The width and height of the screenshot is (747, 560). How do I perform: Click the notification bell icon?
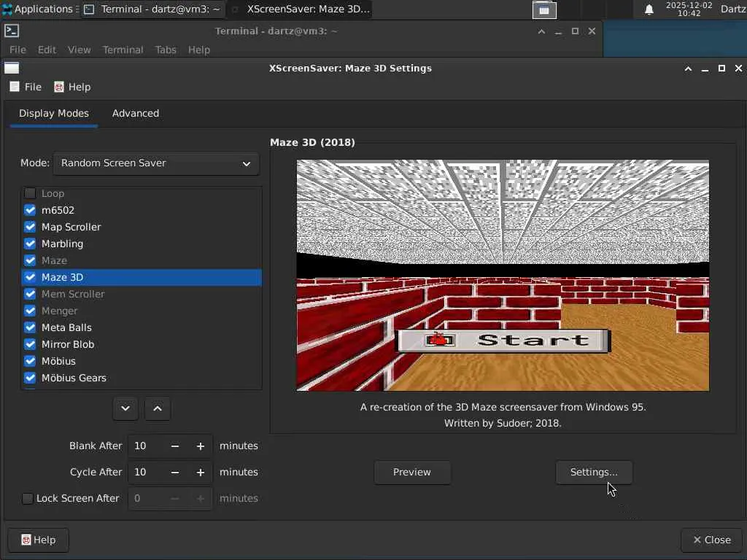(x=649, y=9)
